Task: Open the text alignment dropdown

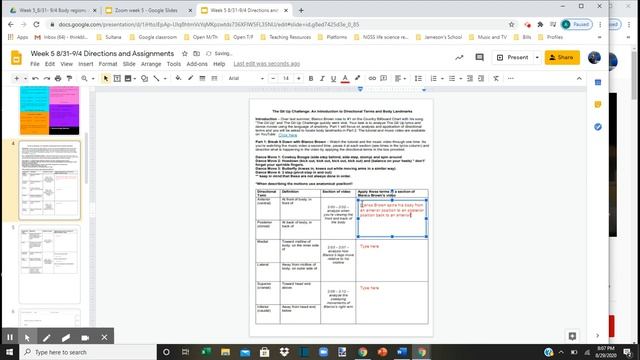Action: tap(400, 78)
